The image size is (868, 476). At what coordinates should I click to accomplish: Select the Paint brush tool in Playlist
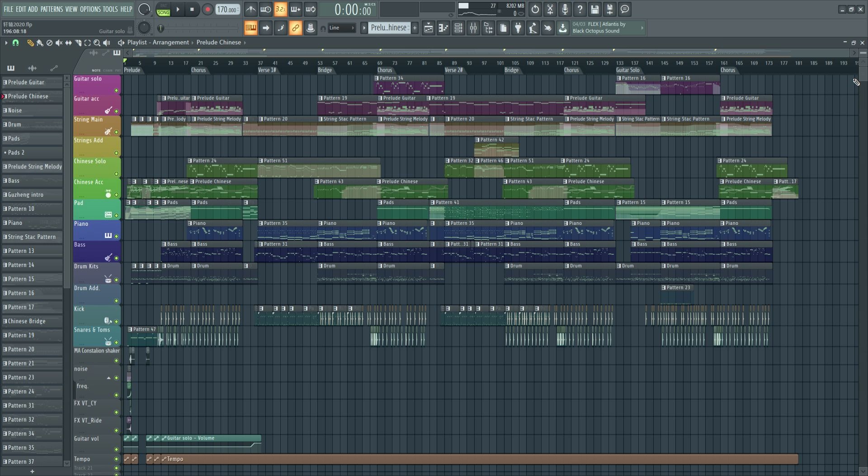point(40,43)
